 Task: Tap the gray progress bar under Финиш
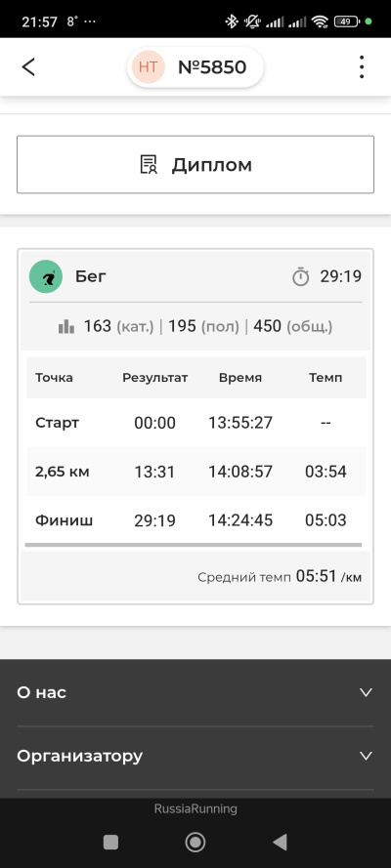194,545
